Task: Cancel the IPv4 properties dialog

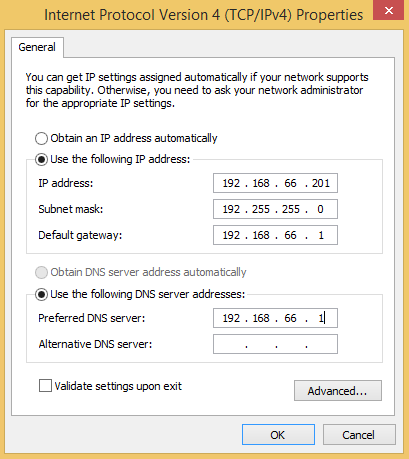Action: 359,435
